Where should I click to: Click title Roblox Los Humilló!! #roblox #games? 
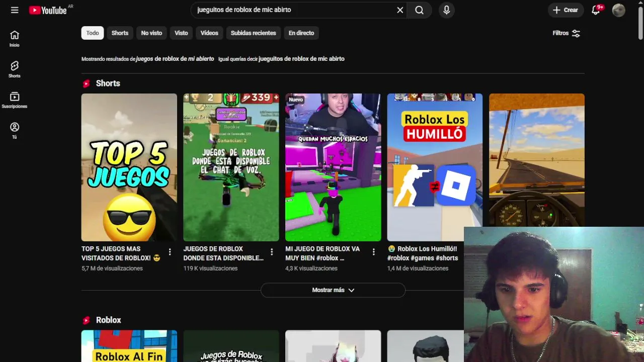point(423,253)
